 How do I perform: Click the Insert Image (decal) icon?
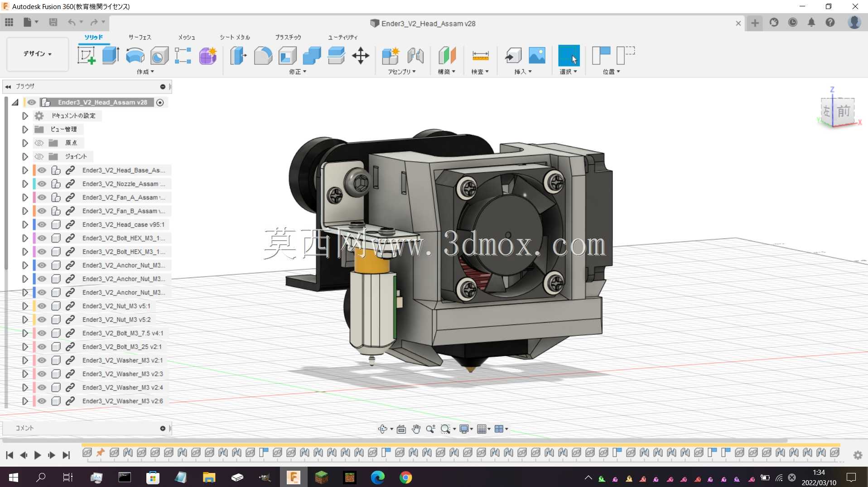pyautogui.click(x=537, y=56)
